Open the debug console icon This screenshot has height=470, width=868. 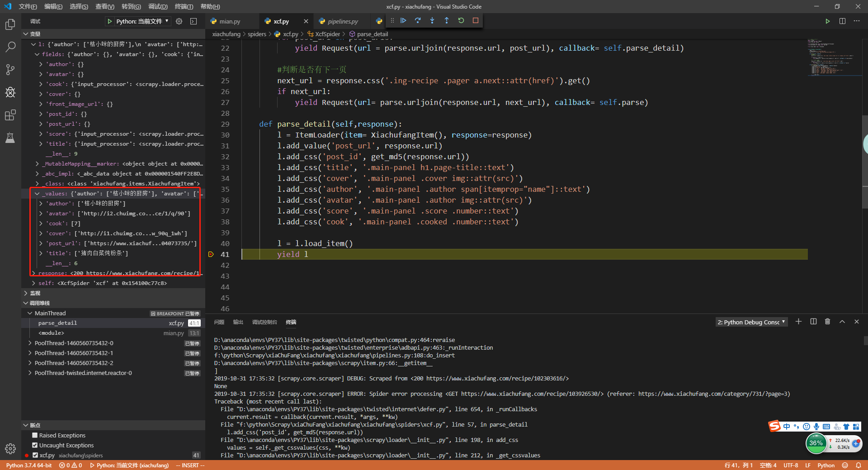tap(193, 21)
